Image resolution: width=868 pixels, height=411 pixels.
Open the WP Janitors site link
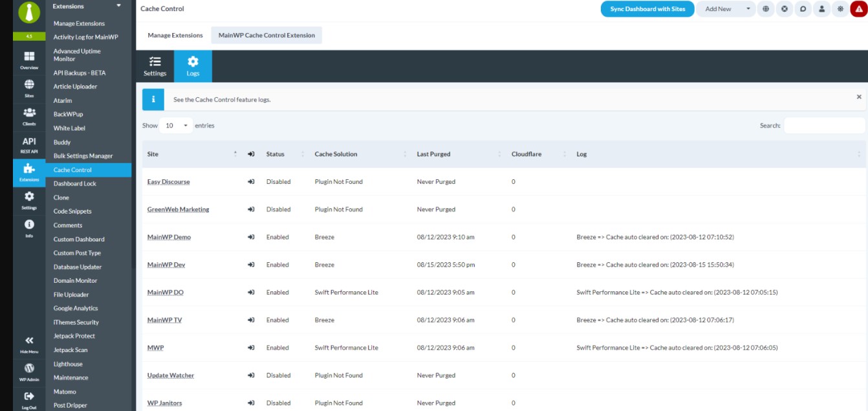point(165,403)
